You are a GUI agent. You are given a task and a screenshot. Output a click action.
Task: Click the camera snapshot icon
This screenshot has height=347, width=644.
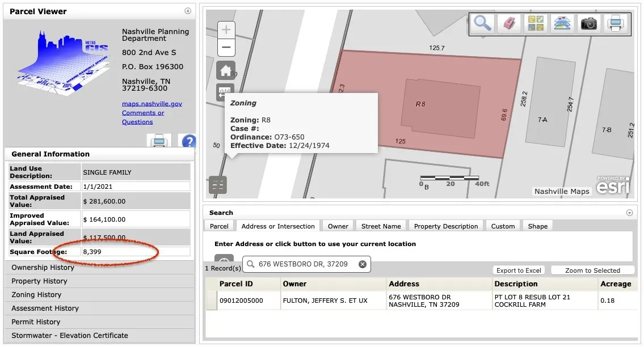(x=588, y=23)
